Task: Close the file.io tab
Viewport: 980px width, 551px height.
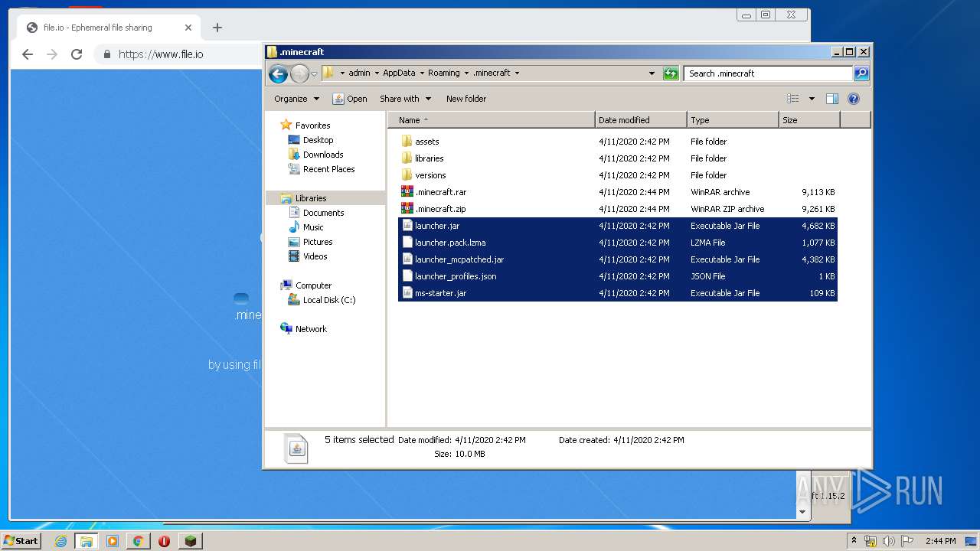Action: pyautogui.click(x=188, y=28)
